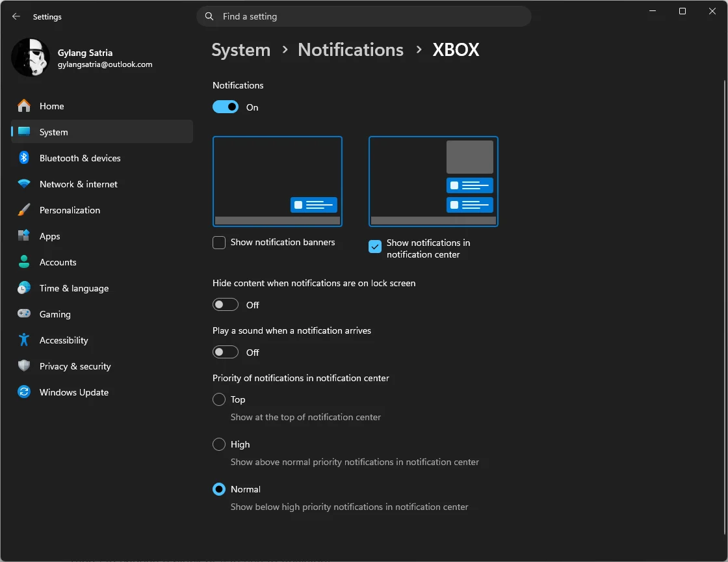
Task: Turn off the Notifications toggle
Action: 226,107
